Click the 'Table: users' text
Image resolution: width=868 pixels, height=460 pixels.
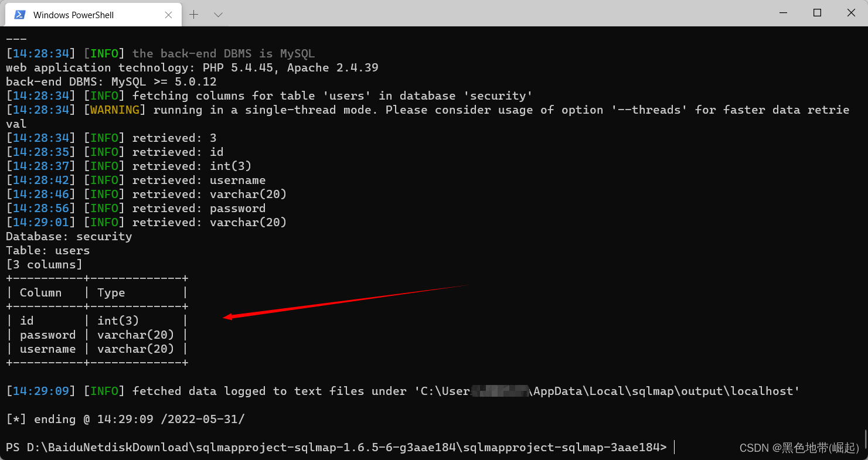click(x=47, y=250)
